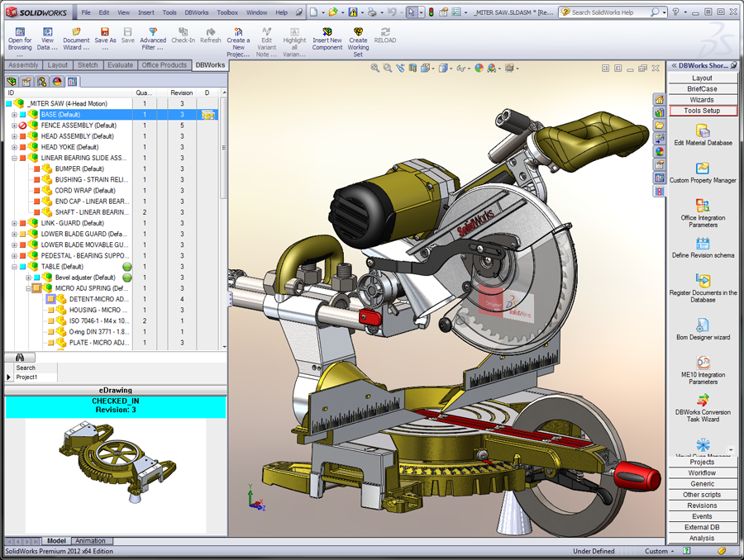744x560 pixels.
Task: Click the Zoom to Area icon
Action: click(388, 69)
